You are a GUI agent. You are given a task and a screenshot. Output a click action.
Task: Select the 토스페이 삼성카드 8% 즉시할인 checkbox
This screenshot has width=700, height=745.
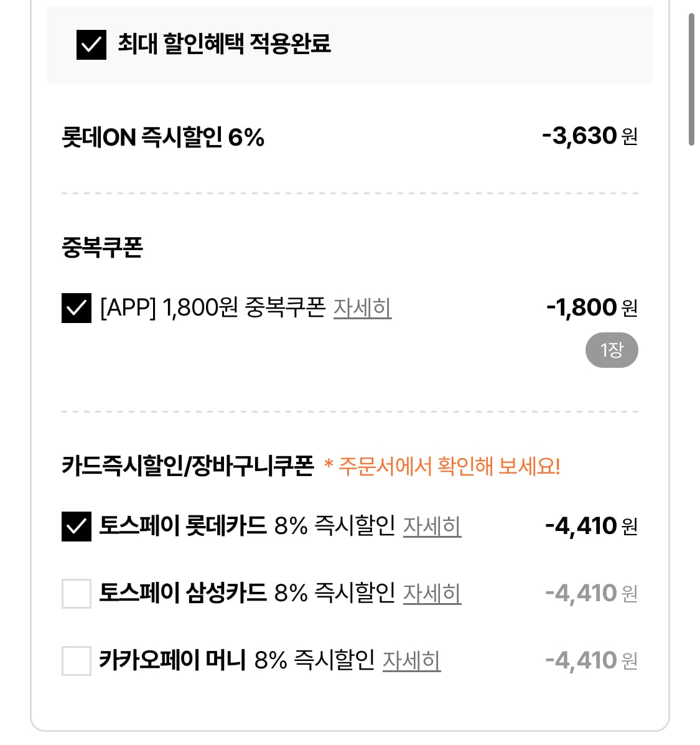tap(77, 594)
